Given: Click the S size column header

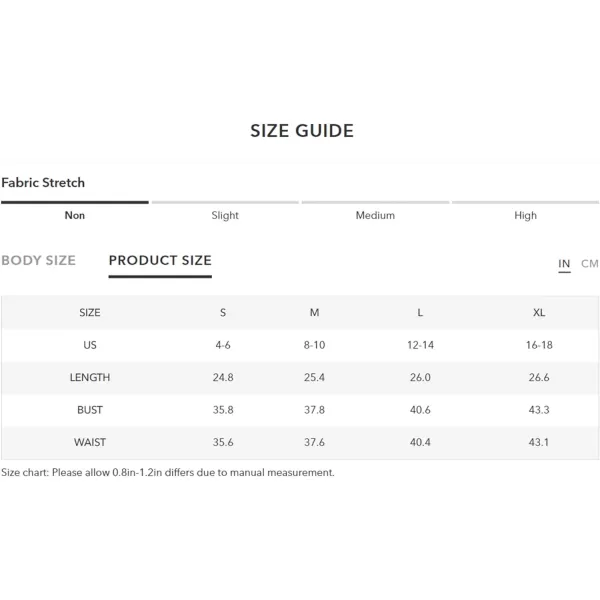Looking at the screenshot, I should [223, 313].
